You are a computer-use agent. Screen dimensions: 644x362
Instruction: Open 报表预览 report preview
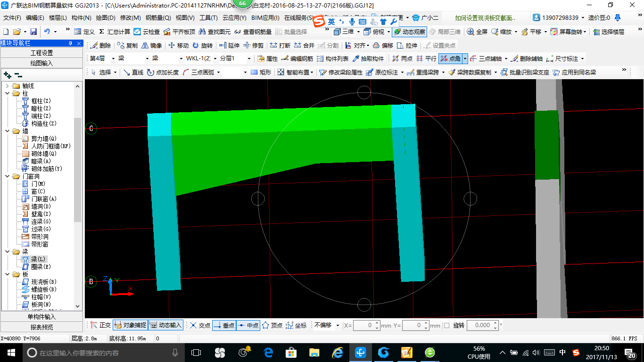click(x=41, y=327)
